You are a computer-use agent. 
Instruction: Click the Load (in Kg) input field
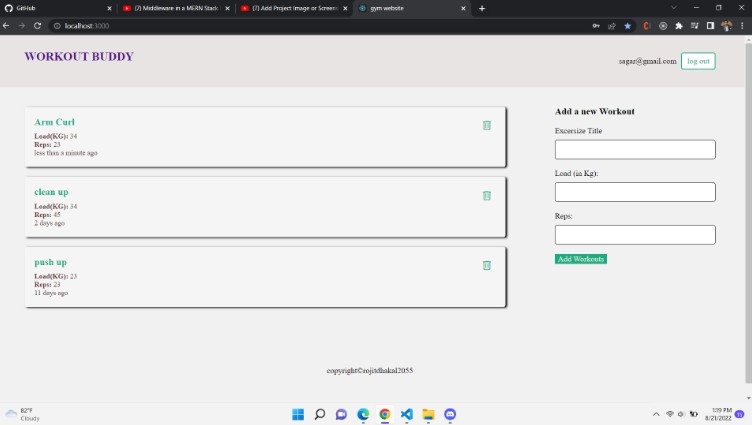(635, 192)
